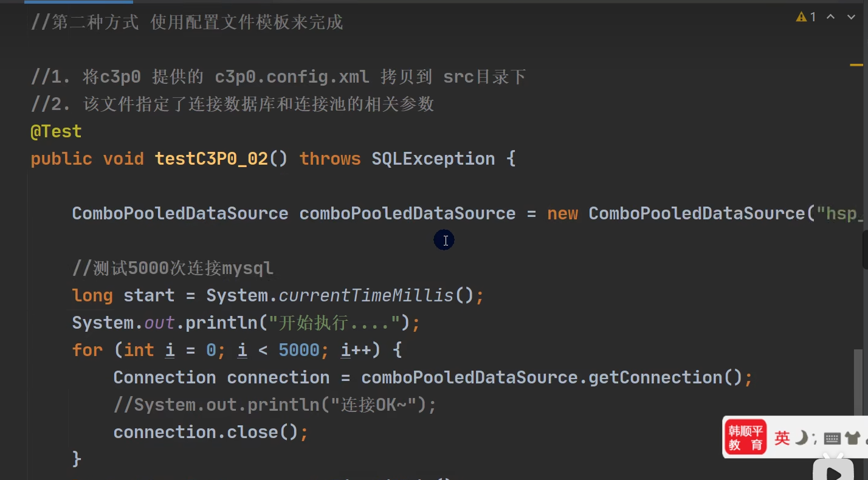Click the 'public' keyword
This screenshot has height=480, width=868.
click(x=61, y=159)
